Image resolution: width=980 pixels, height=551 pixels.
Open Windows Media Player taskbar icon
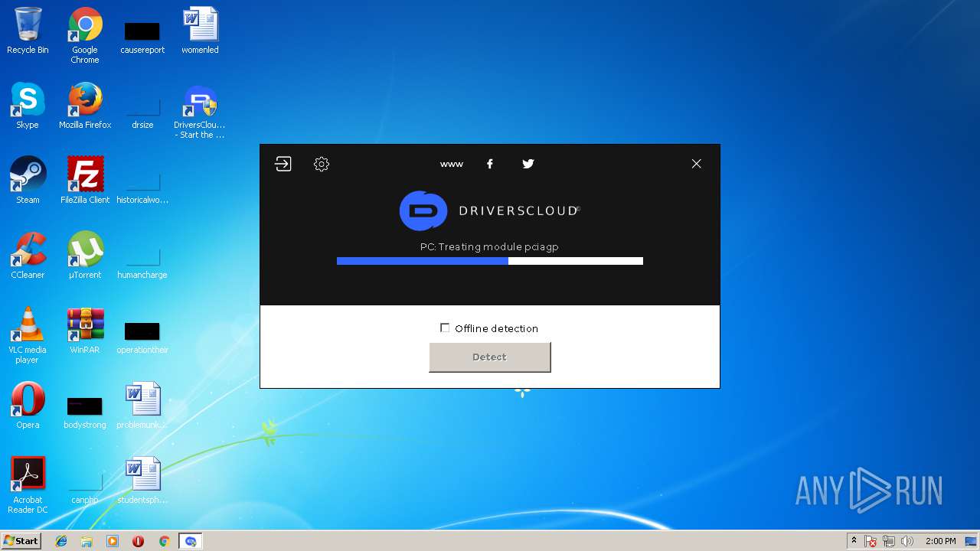point(113,541)
